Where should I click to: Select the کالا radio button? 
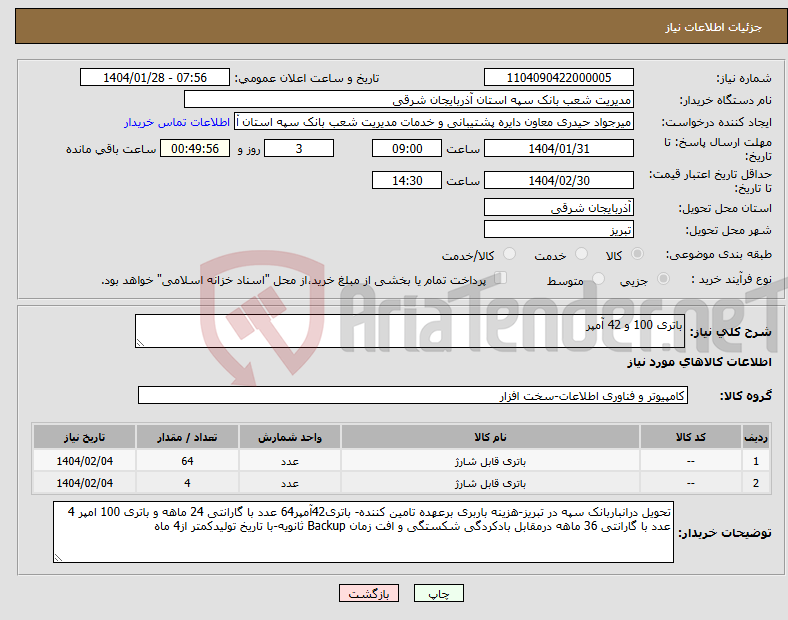637,254
